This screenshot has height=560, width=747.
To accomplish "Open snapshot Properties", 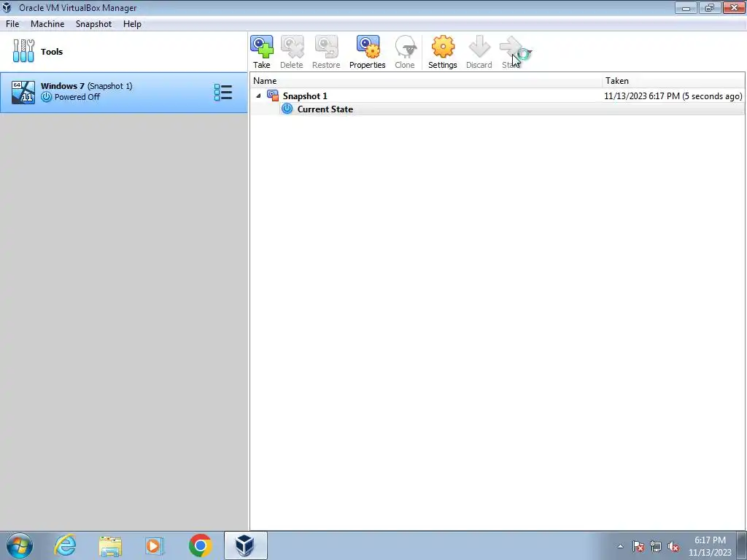I will [x=368, y=52].
